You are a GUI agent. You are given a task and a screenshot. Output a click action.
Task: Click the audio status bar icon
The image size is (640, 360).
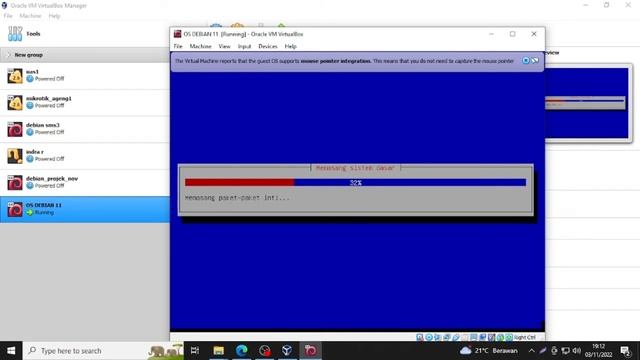tap(438, 337)
